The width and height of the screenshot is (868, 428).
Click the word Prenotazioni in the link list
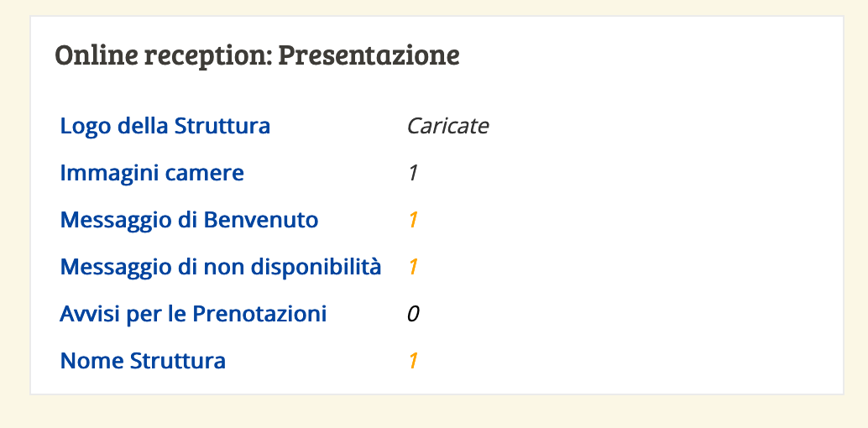(x=259, y=314)
